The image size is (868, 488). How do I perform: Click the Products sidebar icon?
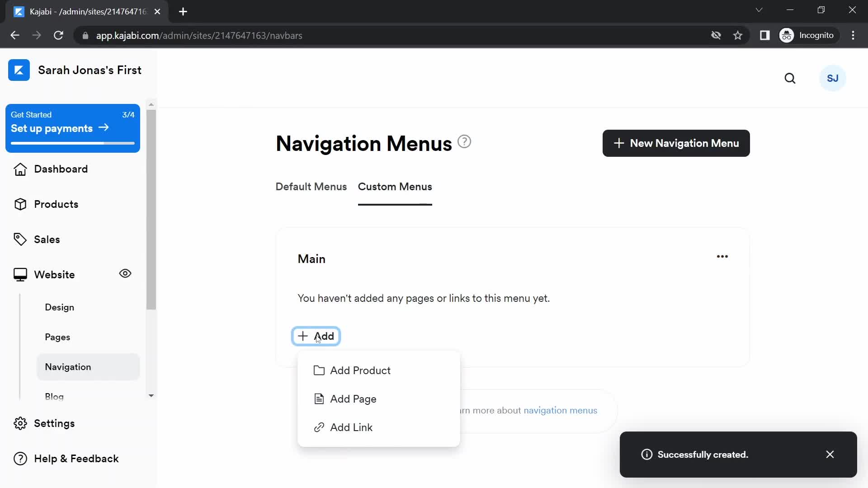pyautogui.click(x=19, y=203)
